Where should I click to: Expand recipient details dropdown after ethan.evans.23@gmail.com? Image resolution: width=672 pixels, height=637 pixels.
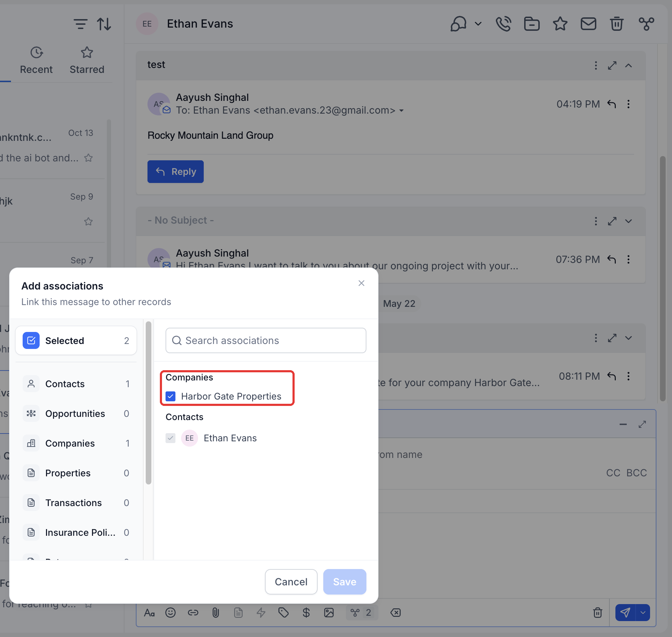401,111
